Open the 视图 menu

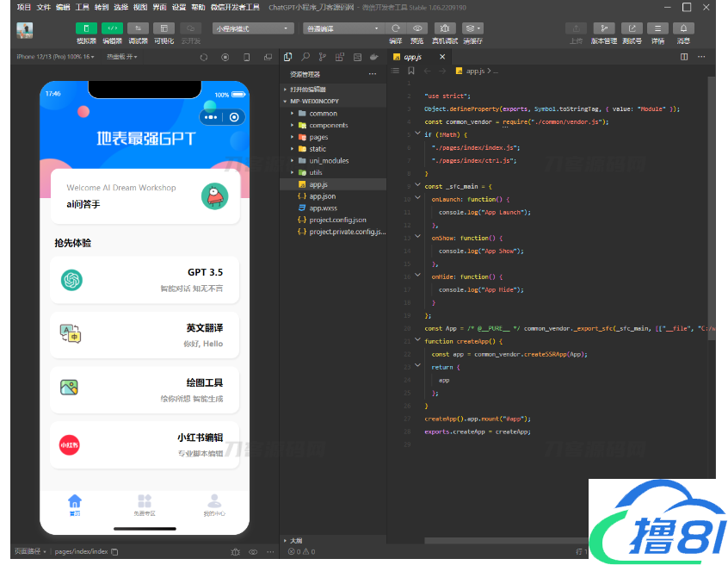coord(139,8)
